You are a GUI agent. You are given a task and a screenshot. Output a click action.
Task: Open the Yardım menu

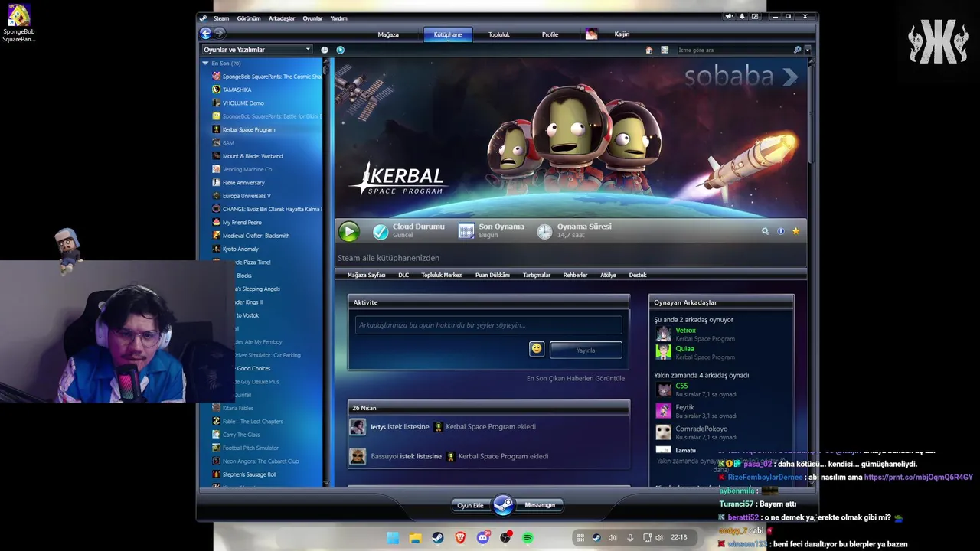(338, 18)
